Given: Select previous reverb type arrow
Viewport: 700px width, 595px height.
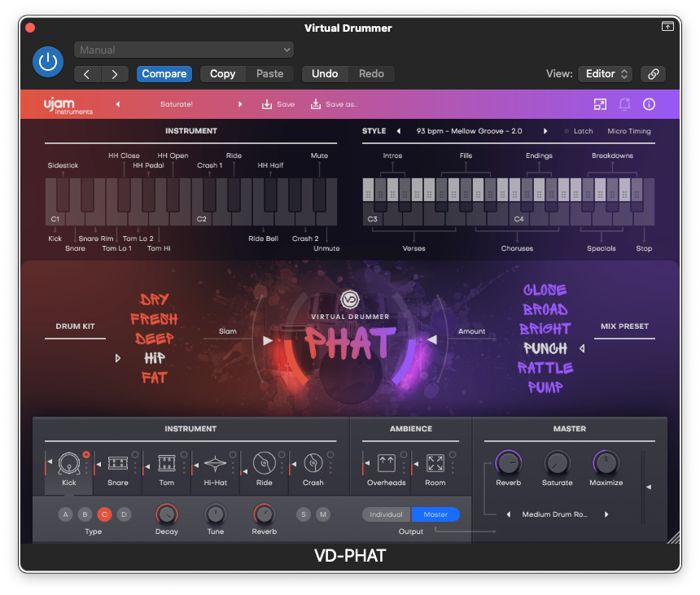Looking at the screenshot, I should [509, 514].
